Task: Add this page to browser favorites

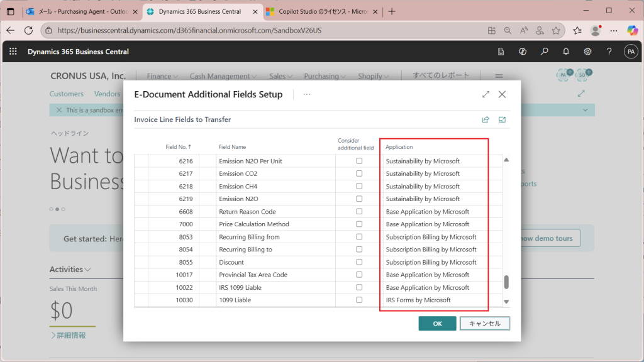Action: click(556, 30)
